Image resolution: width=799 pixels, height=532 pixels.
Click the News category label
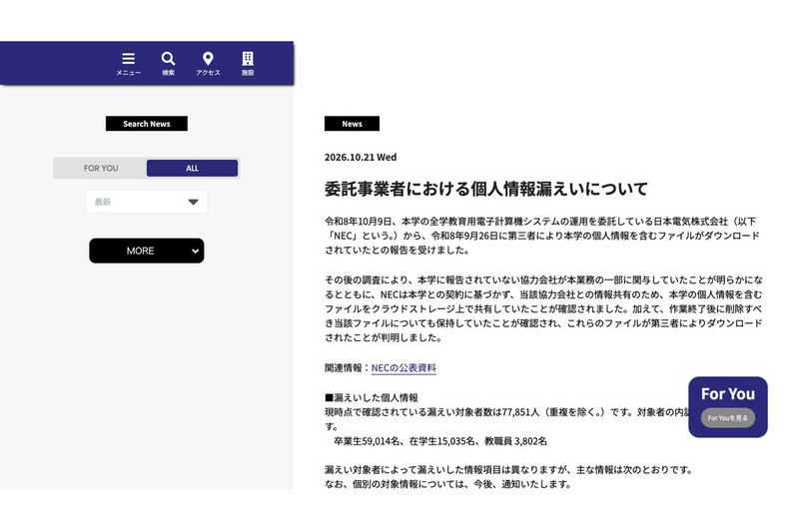click(353, 124)
